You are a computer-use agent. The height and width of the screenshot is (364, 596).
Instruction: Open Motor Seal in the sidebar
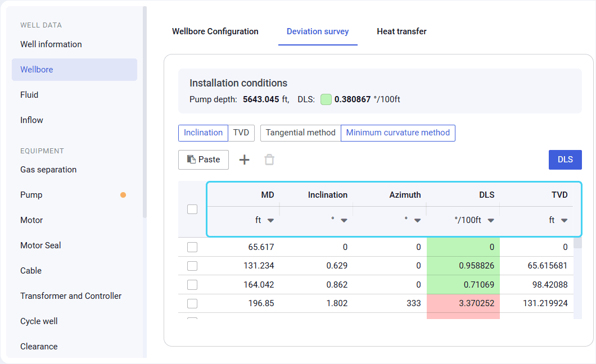tap(40, 245)
